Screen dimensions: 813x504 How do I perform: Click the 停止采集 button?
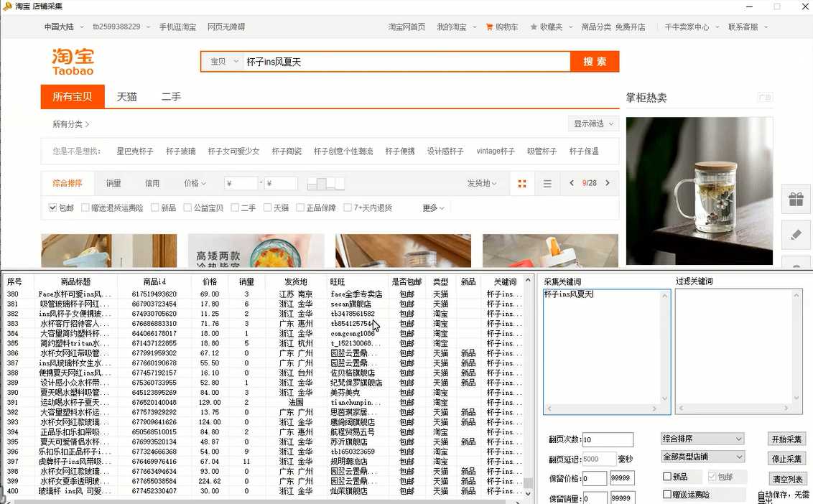pos(786,459)
